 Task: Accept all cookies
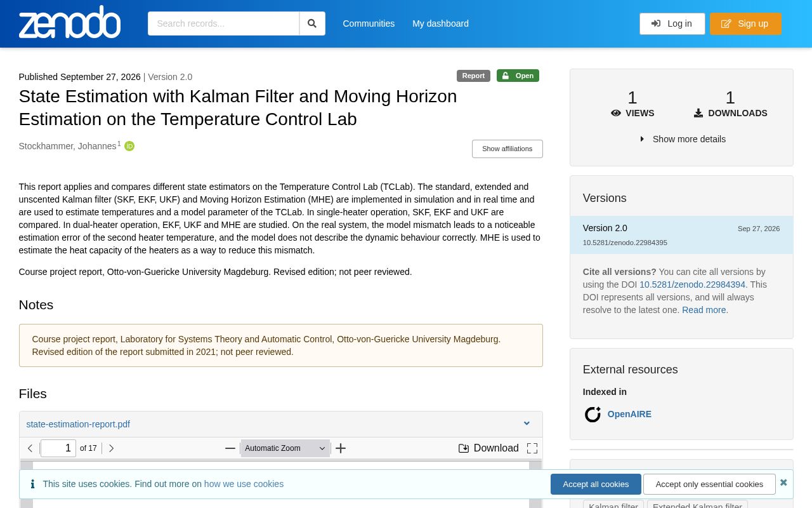click(x=596, y=484)
